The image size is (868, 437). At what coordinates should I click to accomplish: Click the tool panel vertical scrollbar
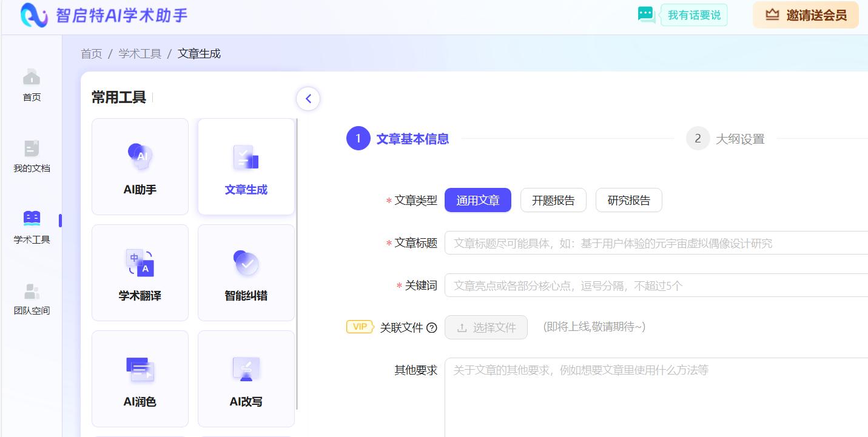click(x=297, y=264)
